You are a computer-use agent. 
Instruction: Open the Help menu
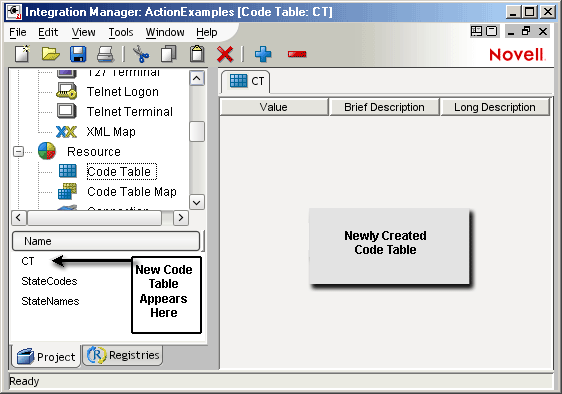pos(206,32)
